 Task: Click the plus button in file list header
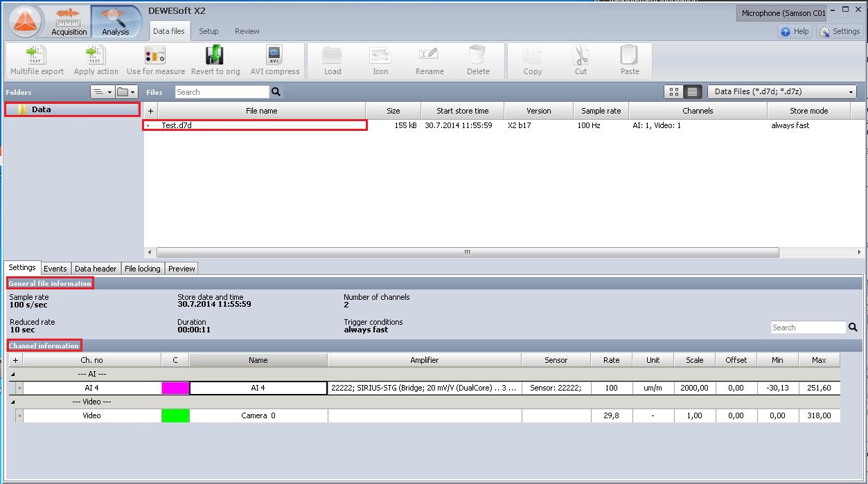[x=151, y=111]
